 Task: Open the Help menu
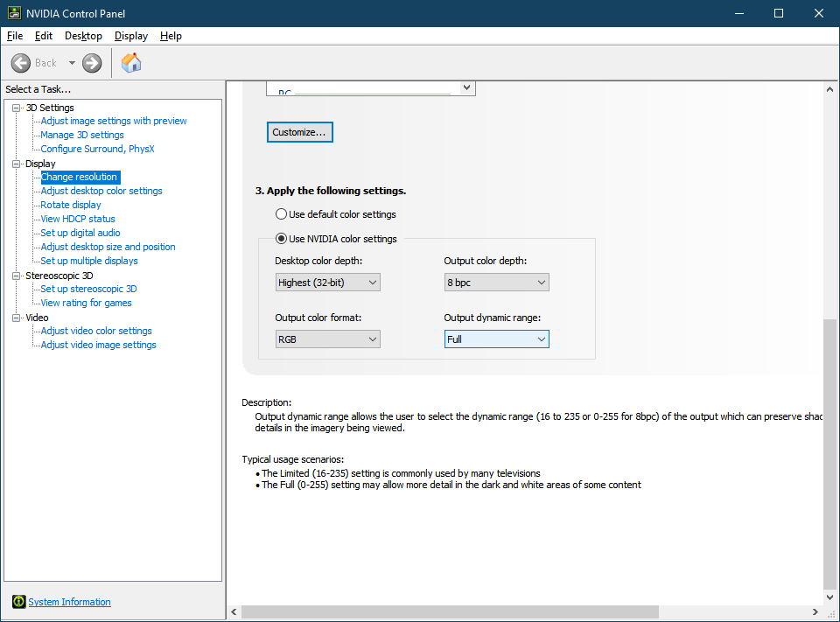[171, 36]
